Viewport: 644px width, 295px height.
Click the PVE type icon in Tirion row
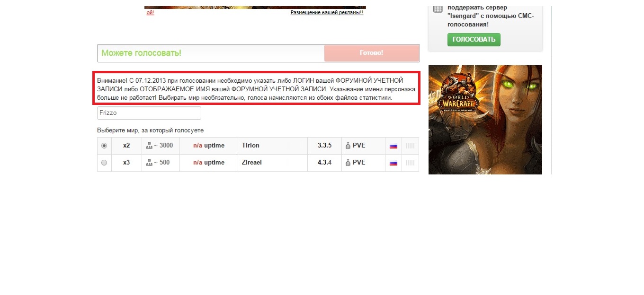pos(348,146)
